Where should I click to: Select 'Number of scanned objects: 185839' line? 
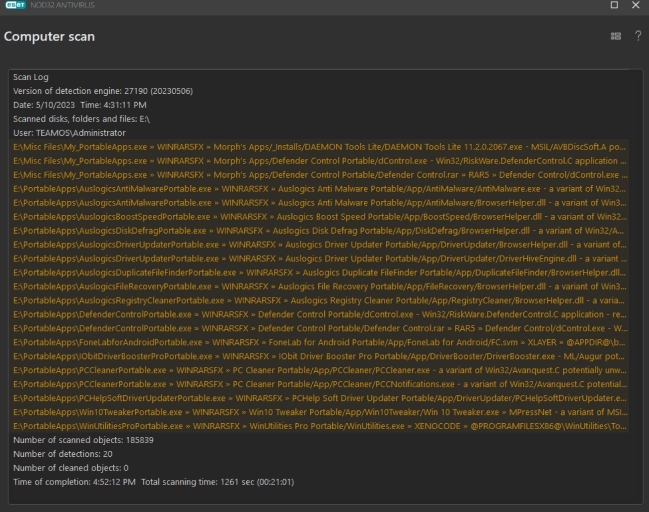click(83, 440)
